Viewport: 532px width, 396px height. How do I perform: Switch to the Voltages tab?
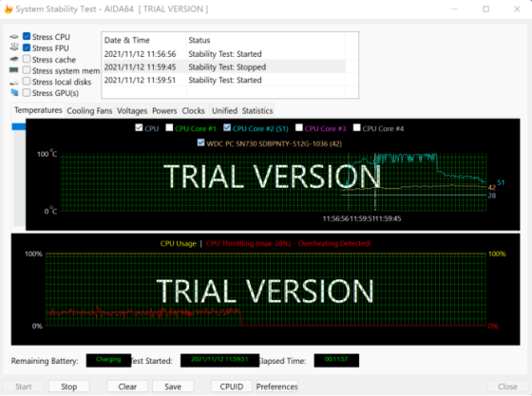point(132,111)
